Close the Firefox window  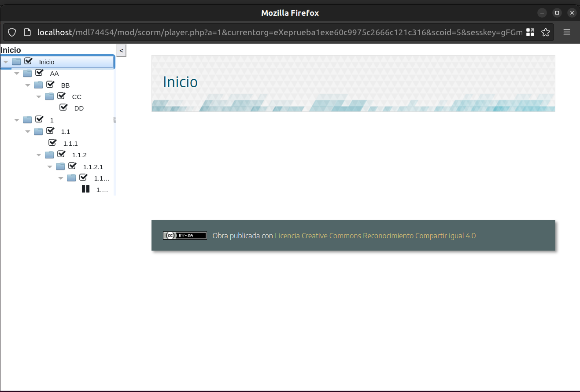click(x=572, y=13)
